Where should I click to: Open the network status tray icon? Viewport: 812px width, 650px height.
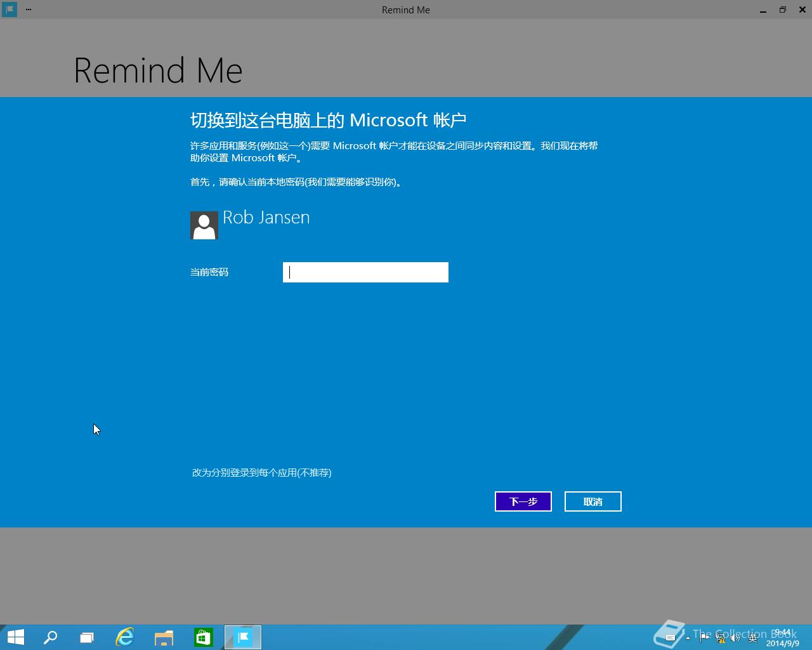point(720,637)
